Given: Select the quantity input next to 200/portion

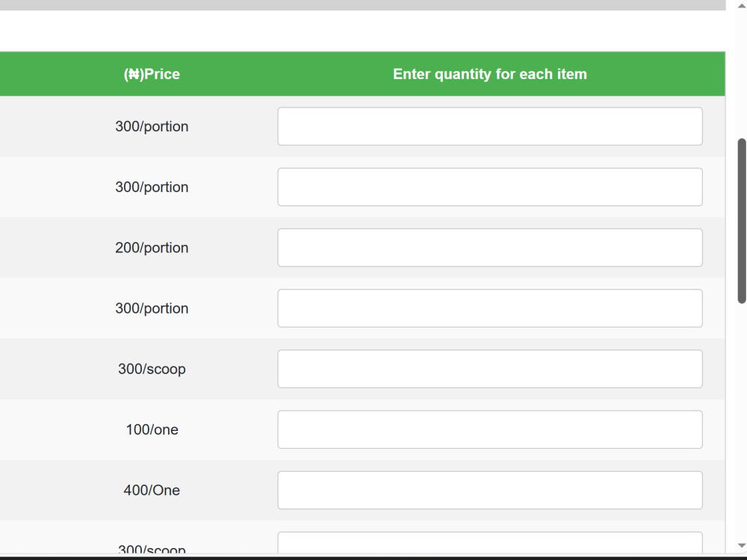Looking at the screenshot, I should click(x=490, y=248).
